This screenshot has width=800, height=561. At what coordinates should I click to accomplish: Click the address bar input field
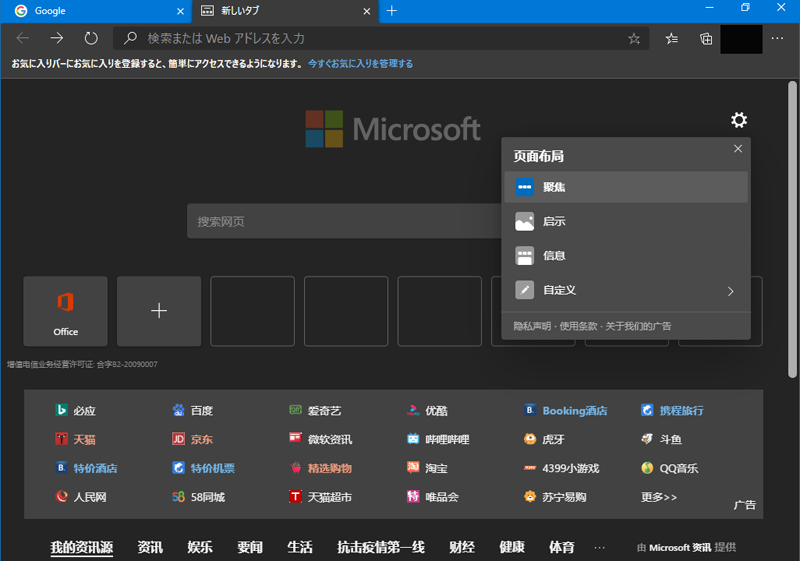380,39
